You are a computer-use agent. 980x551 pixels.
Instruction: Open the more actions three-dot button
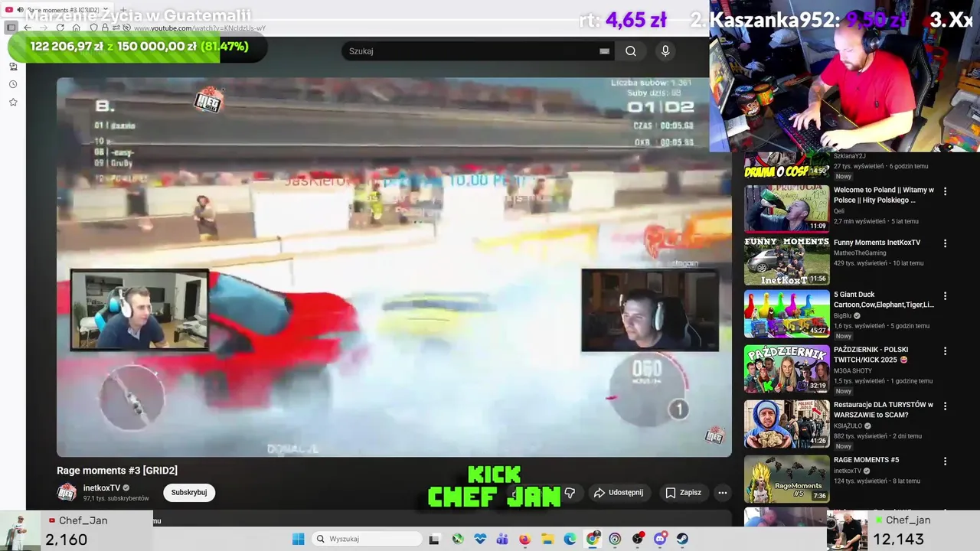pyautogui.click(x=722, y=493)
